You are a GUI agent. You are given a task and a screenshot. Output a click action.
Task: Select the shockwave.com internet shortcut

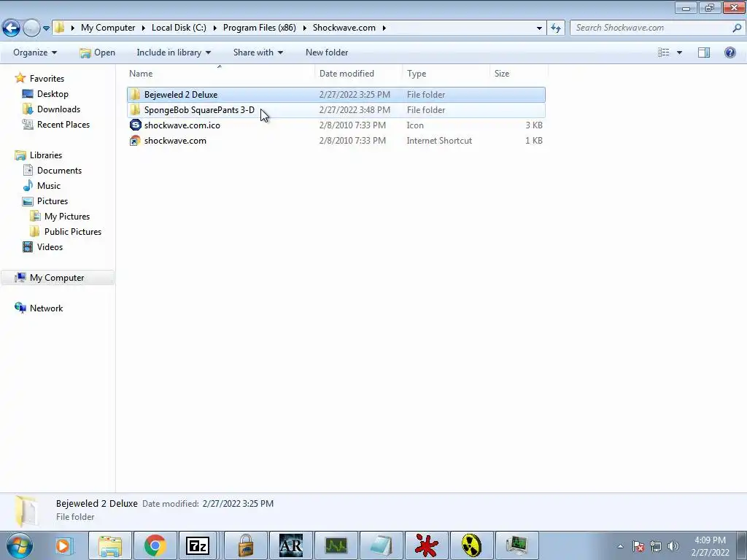336,141
